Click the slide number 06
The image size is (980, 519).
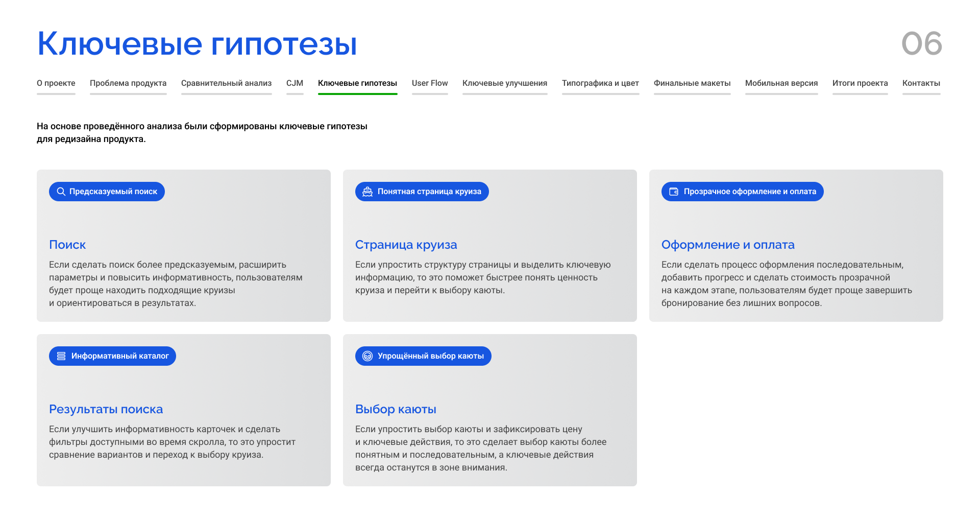[922, 43]
